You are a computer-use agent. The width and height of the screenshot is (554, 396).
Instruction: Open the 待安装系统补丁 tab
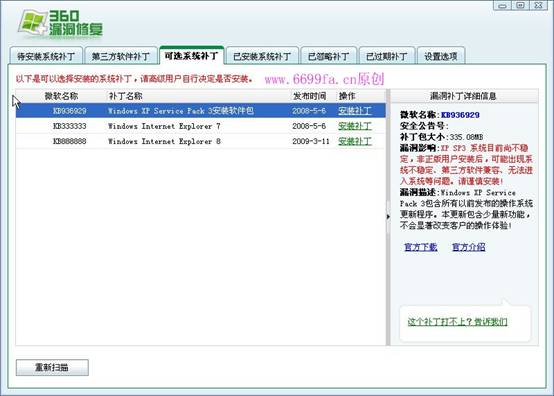tap(46, 56)
